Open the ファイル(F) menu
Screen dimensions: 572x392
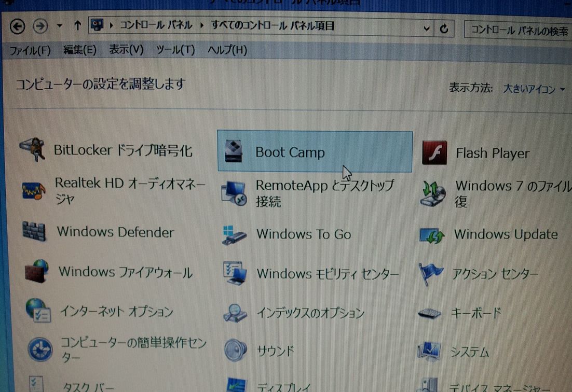[x=30, y=50]
